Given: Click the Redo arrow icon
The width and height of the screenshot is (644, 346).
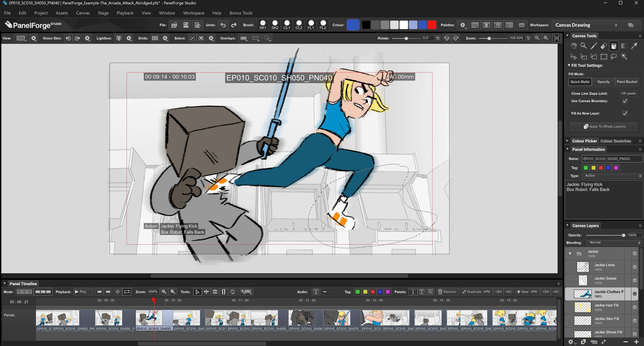Looking at the screenshot, I should click(x=234, y=25).
